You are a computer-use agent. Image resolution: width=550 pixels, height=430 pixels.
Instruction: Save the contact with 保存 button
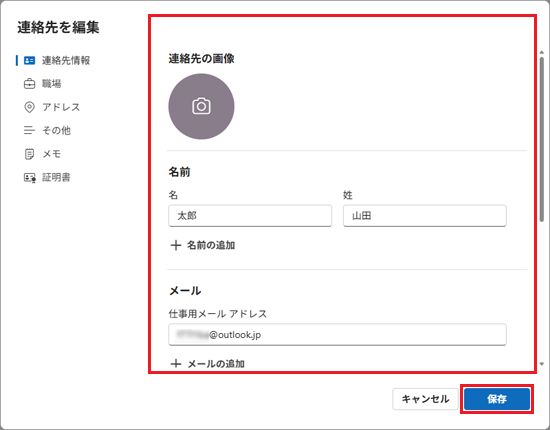[497, 399]
